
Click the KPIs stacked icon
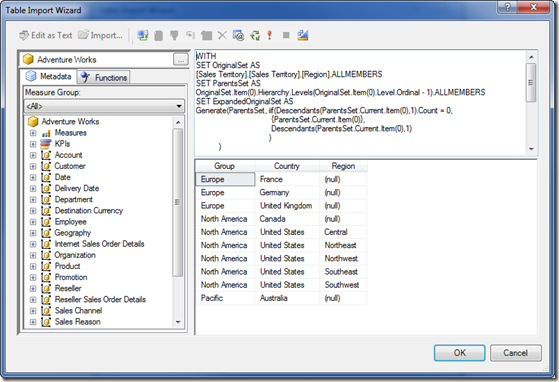pyautogui.click(x=46, y=144)
